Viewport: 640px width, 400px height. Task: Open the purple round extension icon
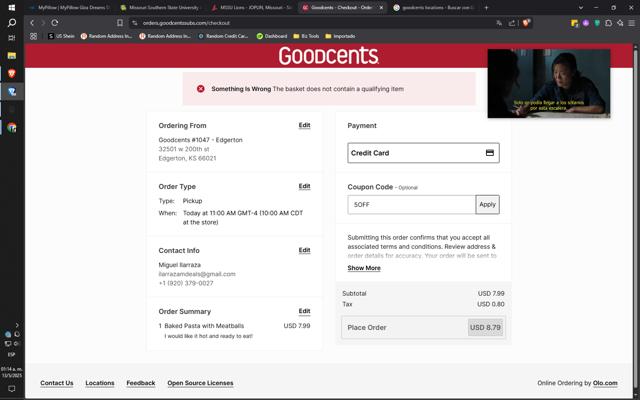click(586, 23)
